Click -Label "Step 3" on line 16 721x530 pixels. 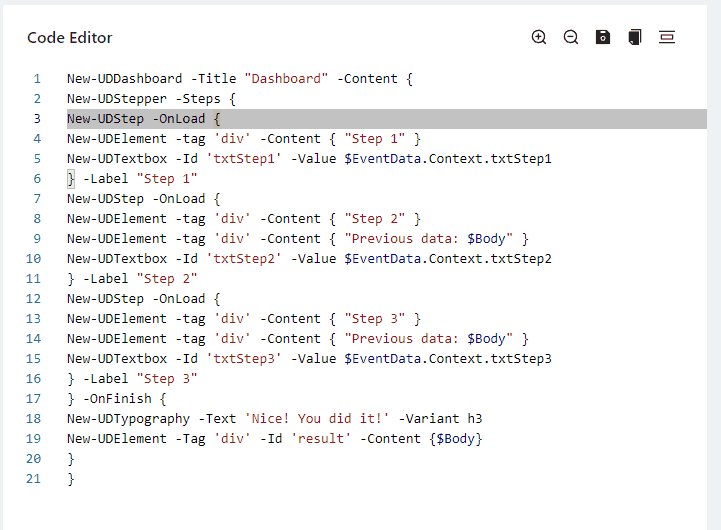[140, 379]
